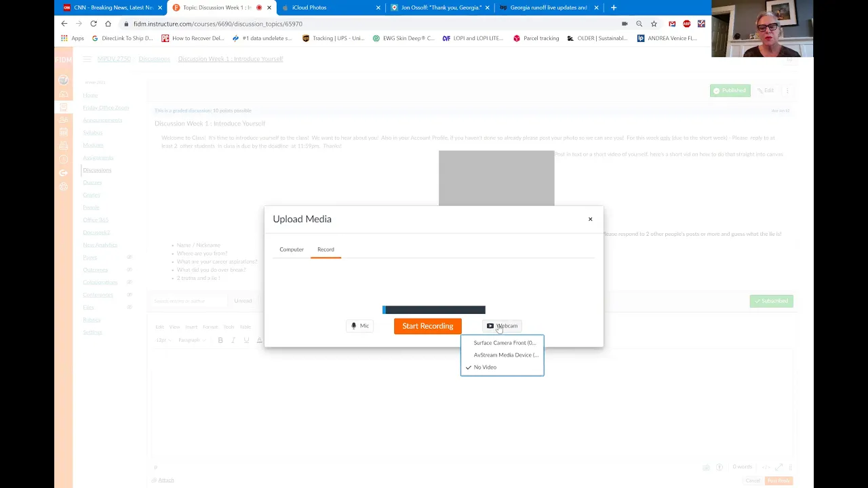Viewport: 868px width, 488px height.
Task: Toggle the Webcam dropdown button
Action: pyautogui.click(x=502, y=326)
